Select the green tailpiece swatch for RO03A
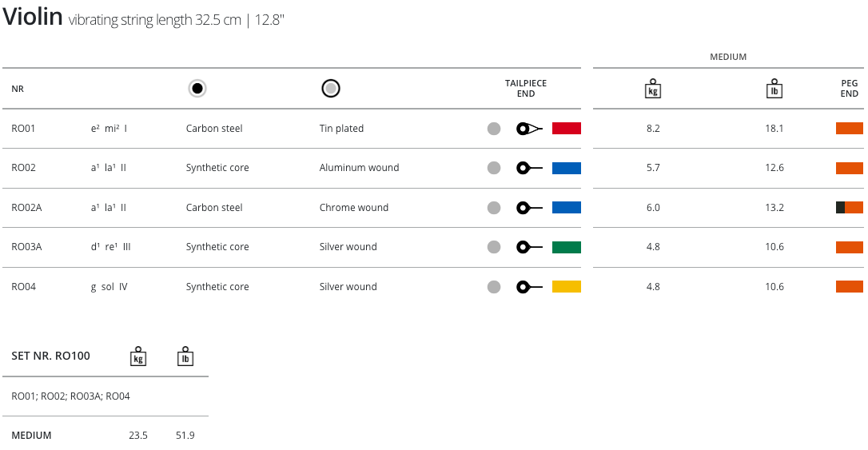Viewport: 868px width, 450px height. click(x=567, y=247)
